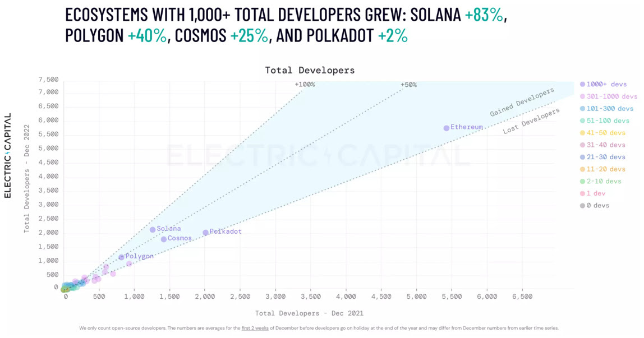Select the Solana data point dot

153,230
